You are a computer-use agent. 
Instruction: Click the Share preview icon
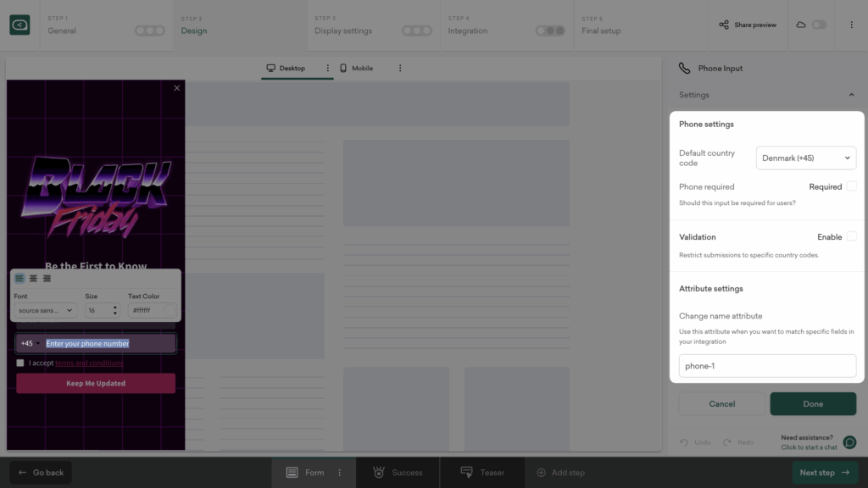pyautogui.click(x=725, y=25)
